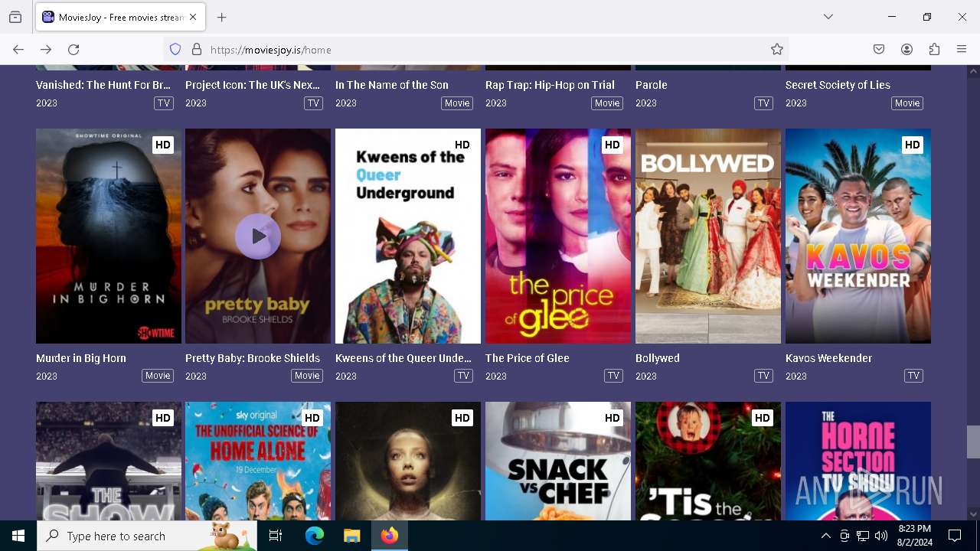Open File Explorer from the taskbar

pos(352,536)
